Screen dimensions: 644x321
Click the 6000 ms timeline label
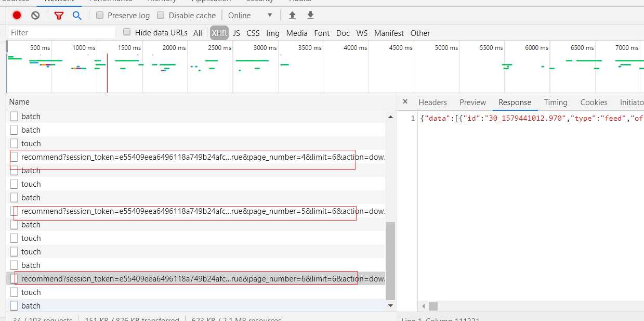[536, 47]
